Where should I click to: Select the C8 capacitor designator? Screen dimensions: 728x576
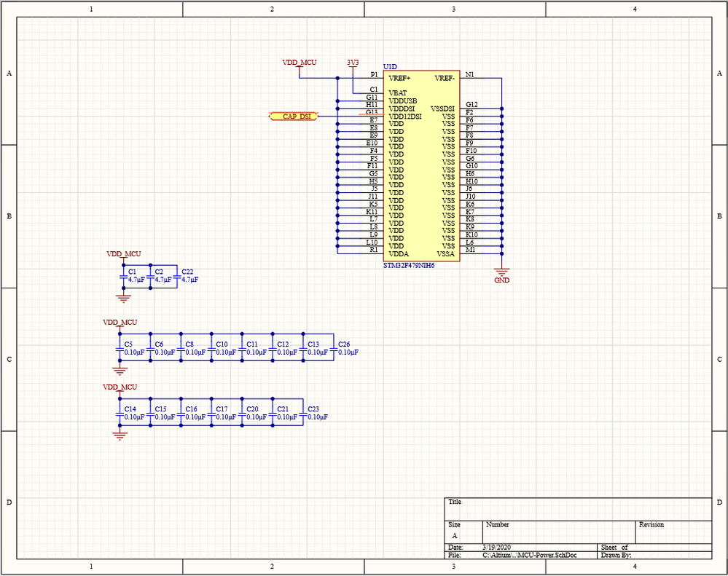point(189,344)
